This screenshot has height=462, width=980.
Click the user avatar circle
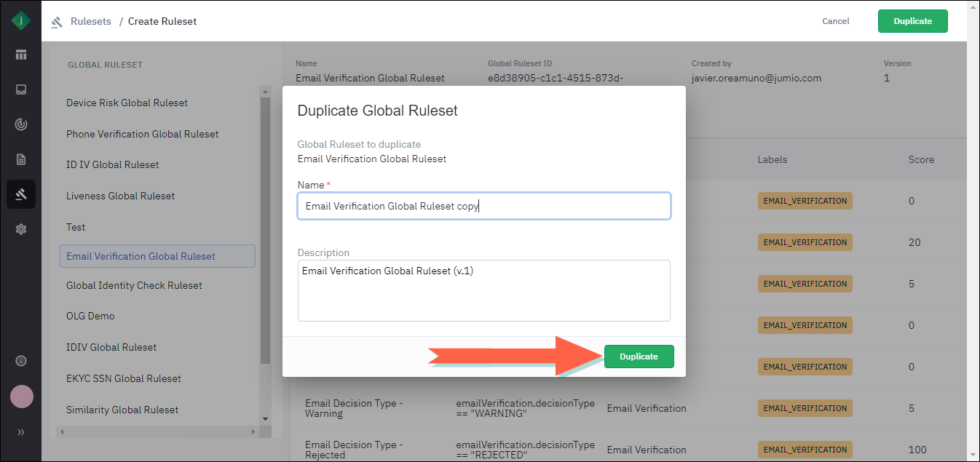(21, 397)
